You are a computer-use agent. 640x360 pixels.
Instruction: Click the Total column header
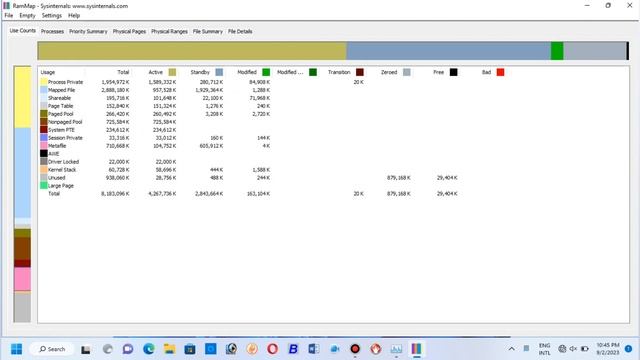click(x=123, y=72)
